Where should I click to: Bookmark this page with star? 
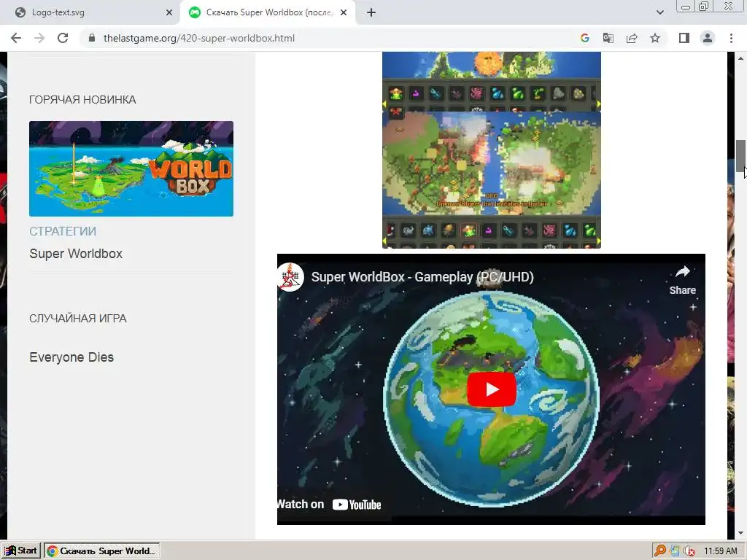tap(655, 38)
